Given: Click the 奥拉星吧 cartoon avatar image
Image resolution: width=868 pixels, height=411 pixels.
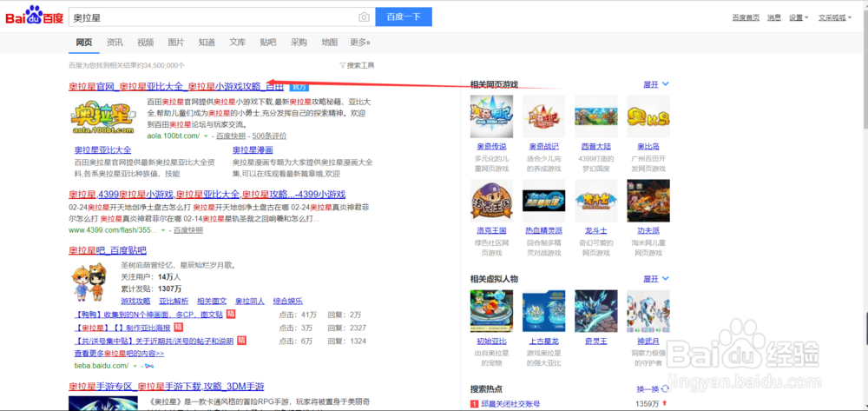Looking at the screenshot, I should point(90,282).
